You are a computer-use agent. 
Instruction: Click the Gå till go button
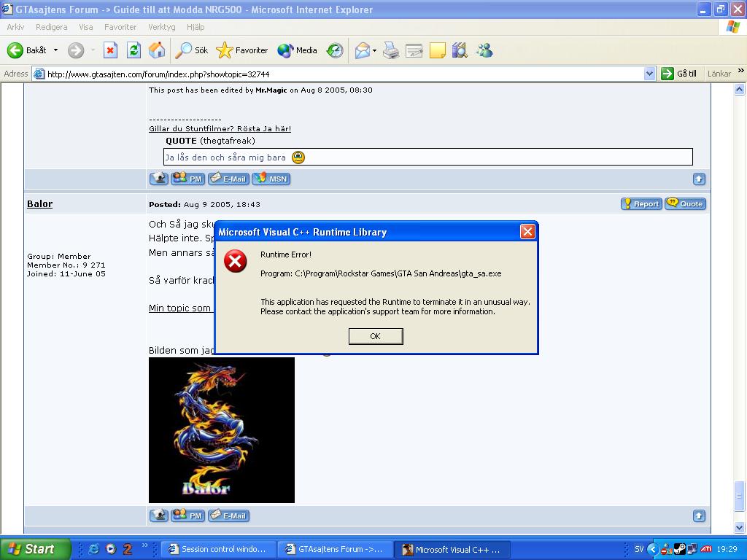679,74
